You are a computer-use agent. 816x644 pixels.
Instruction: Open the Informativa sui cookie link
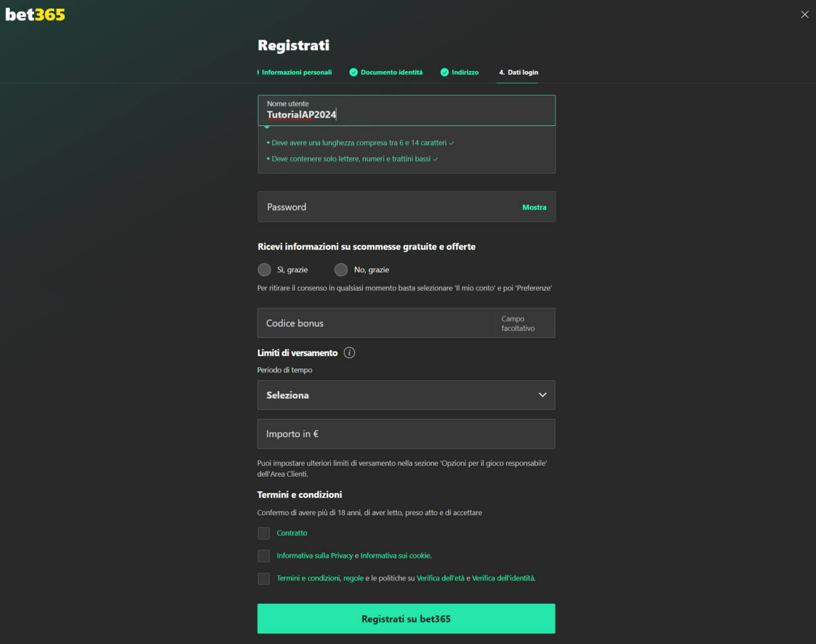(x=396, y=556)
